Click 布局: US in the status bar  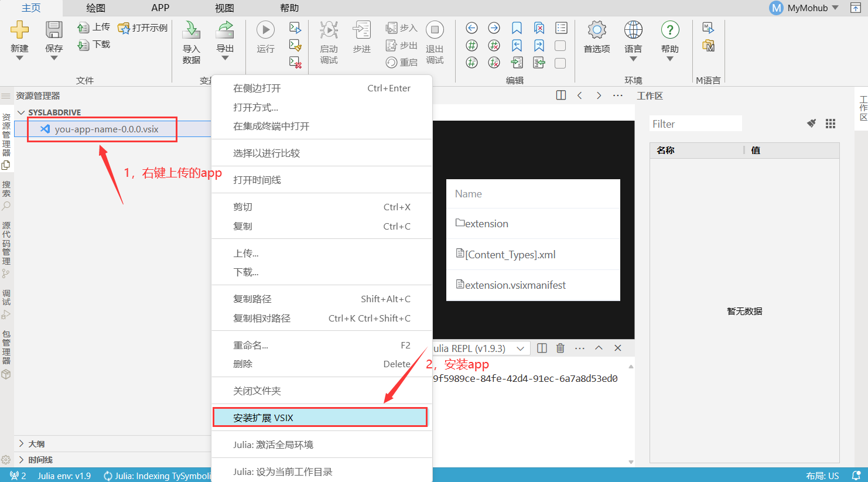click(822, 476)
